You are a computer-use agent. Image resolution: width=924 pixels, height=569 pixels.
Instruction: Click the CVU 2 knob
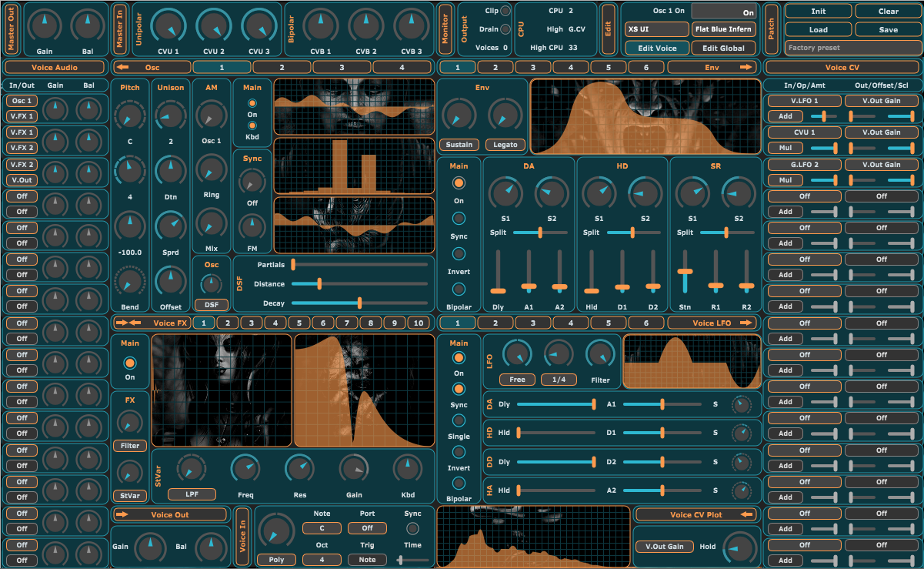(214, 26)
